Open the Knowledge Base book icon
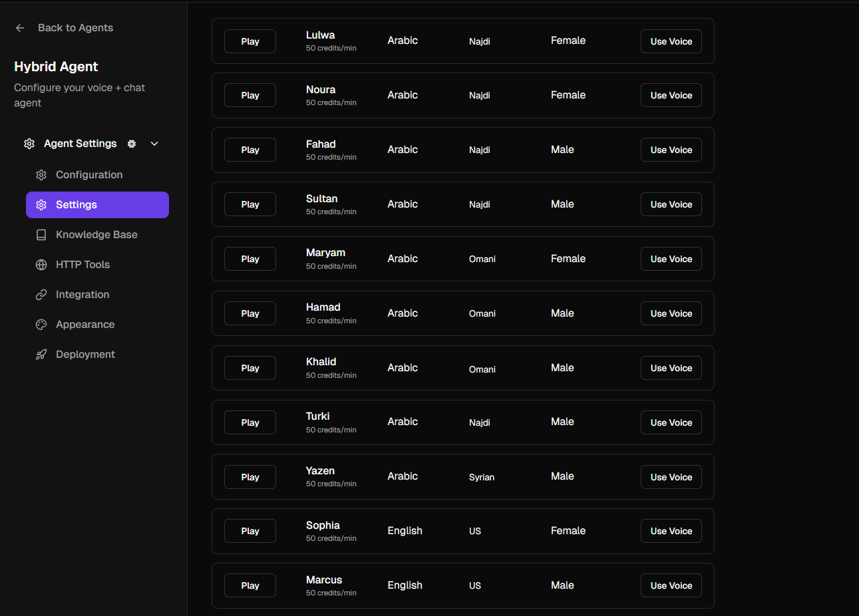Viewport: 859px width, 616px height. [41, 234]
